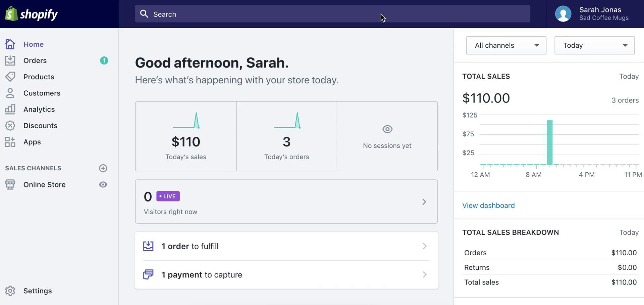Open the 1 order to fulfill item
The width and height of the screenshot is (644, 305).
point(286,246)
